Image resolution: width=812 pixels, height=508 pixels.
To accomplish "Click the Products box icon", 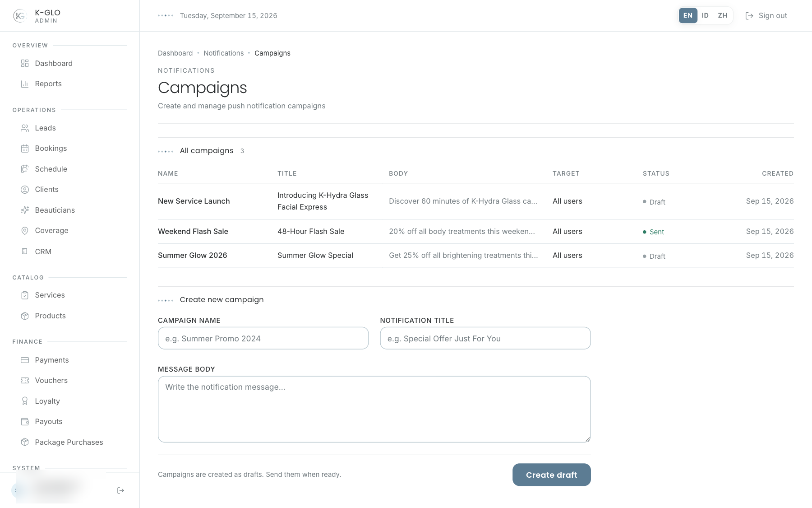I will (x=25, y=316).
